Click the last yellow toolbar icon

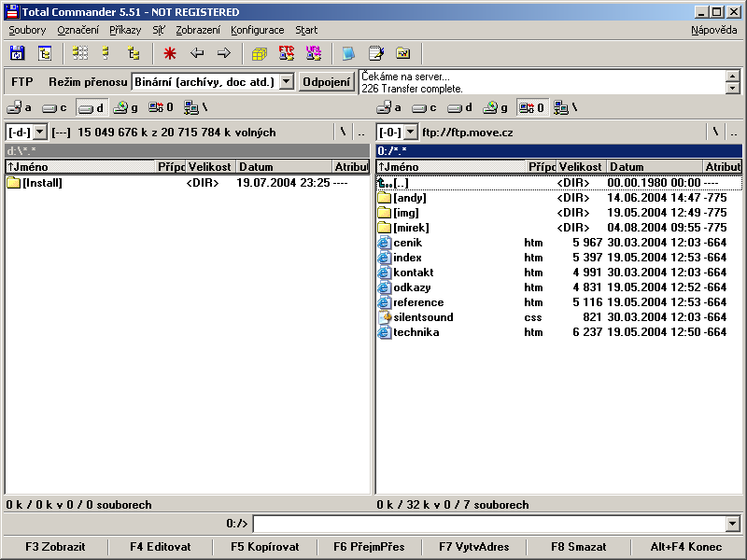(403, 53)
